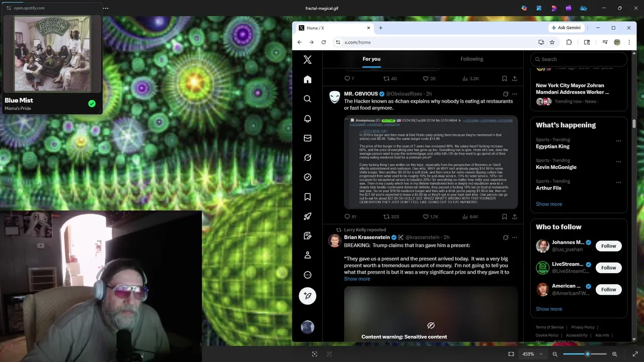Open Profile person icon in X sidebar

(307, 255)
